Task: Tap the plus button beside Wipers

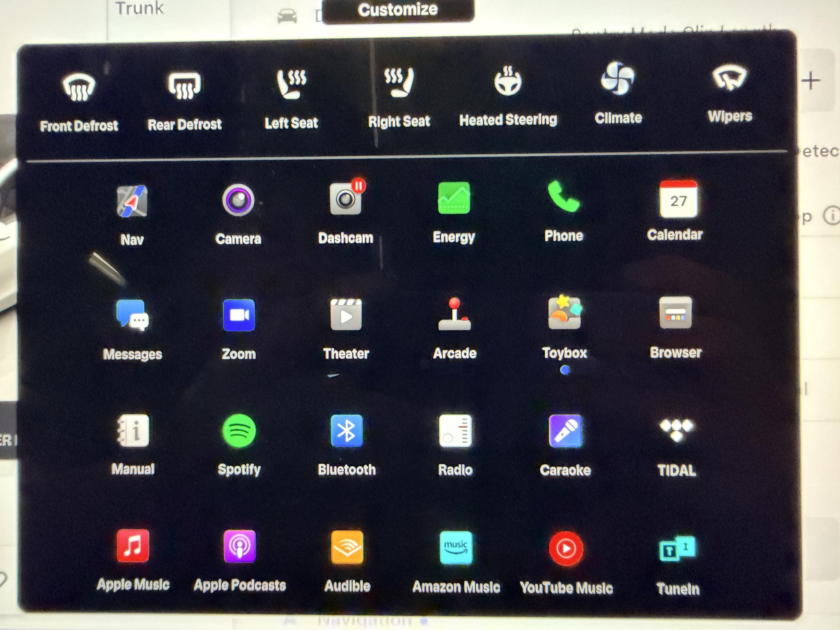Action: tap(811, 81)
